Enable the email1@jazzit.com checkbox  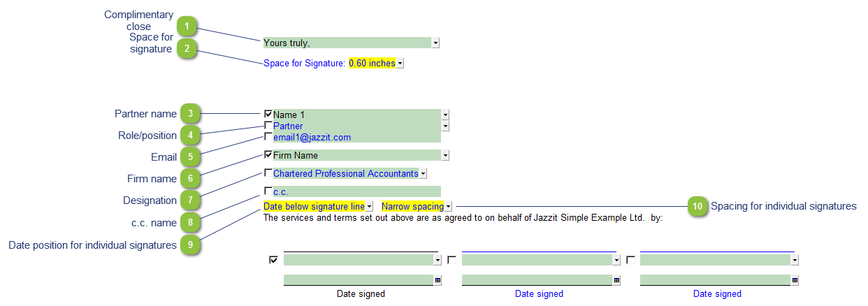tap(268, 136)
